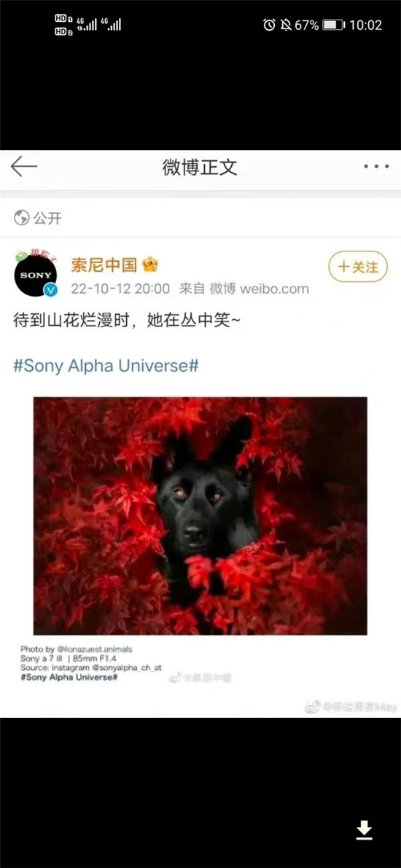Tap the blue verified badge
Screen dimensions: 401x868
tap(50, 290)
